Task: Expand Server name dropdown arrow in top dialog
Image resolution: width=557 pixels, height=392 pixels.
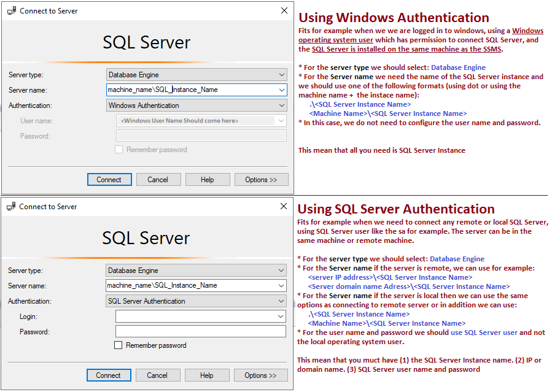Action: pos(282,90)
